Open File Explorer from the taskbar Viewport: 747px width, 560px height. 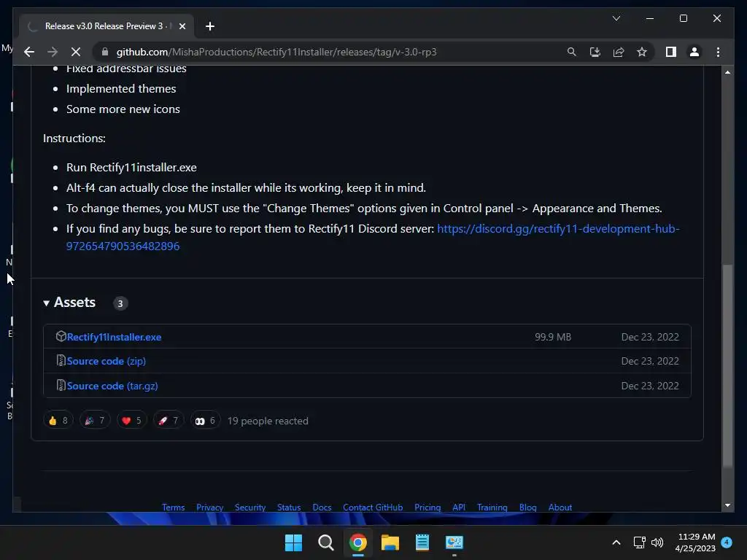pyautogui.click(x=390, y=542)
